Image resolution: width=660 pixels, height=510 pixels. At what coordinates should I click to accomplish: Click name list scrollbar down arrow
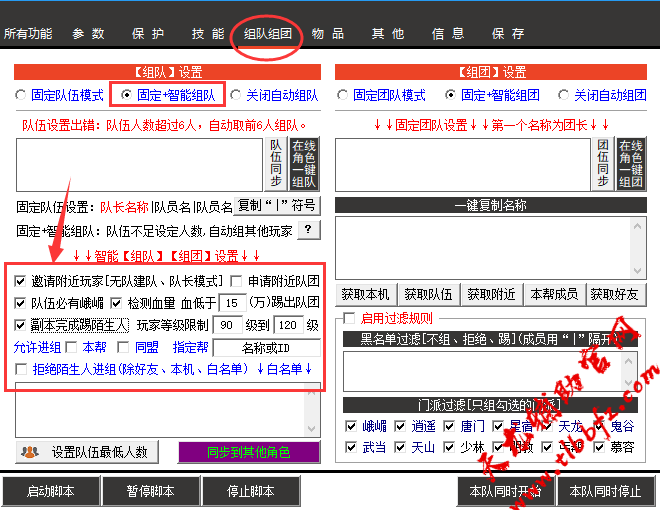[x=638, y=271]
